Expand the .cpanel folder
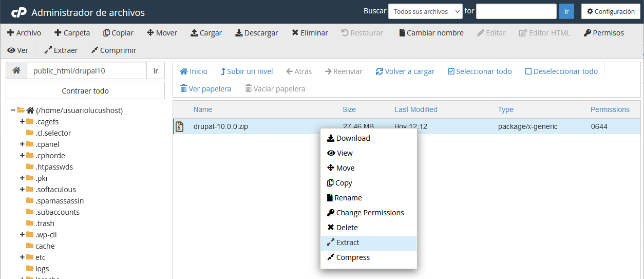Image resolution: width=644 pixels, height=279 pixels. [22, 144]
